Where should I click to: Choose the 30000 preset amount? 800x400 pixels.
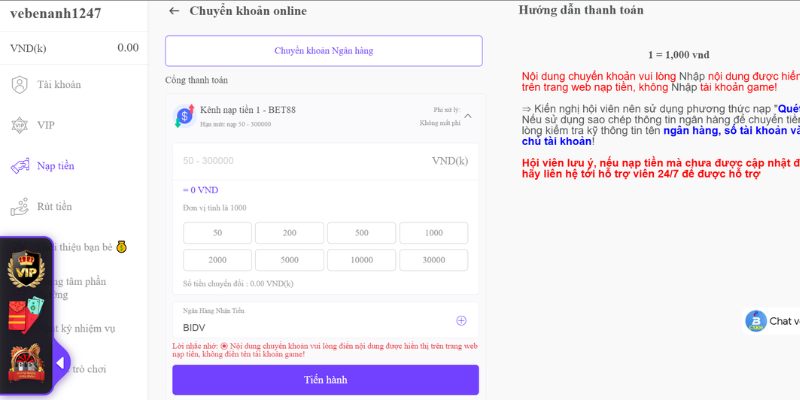pyautogui.click(x=433, y=259)
